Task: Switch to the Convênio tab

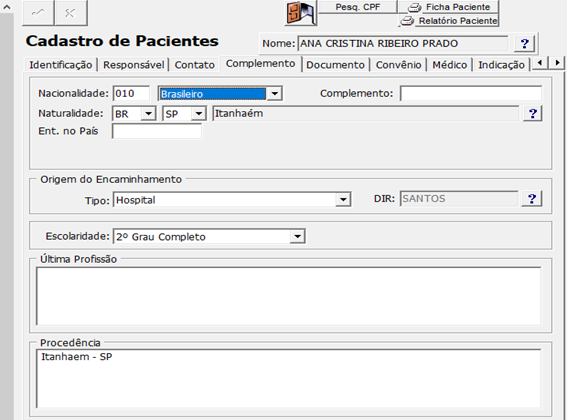Action: tap(398, 65)
